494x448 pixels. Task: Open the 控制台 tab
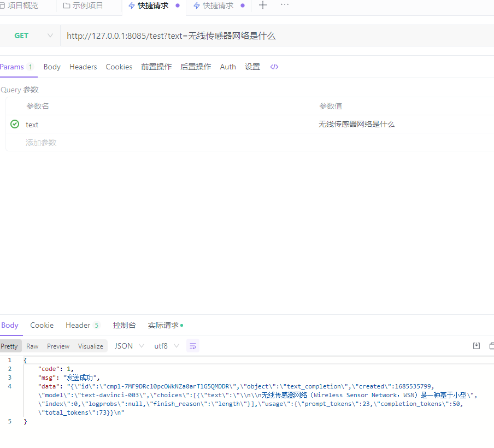click(x=124, y=325)
